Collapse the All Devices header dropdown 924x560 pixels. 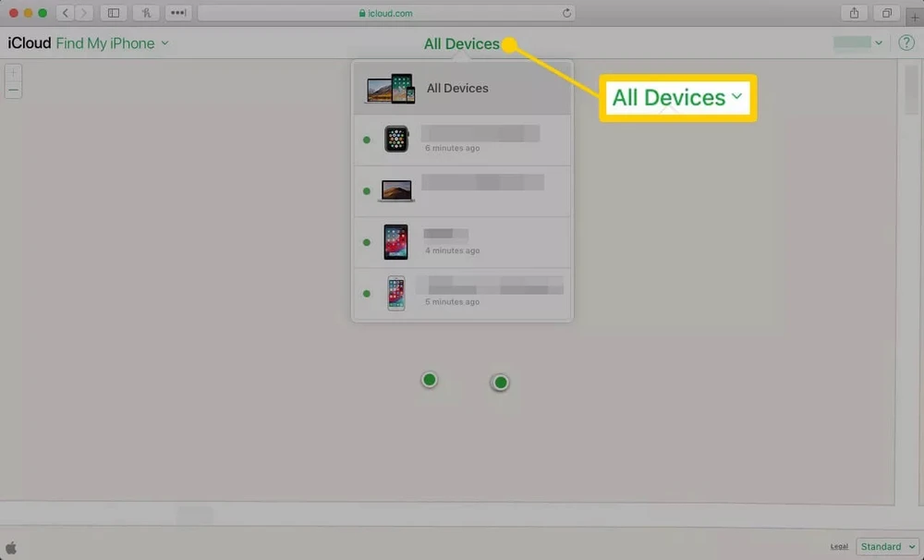point(461,43)
